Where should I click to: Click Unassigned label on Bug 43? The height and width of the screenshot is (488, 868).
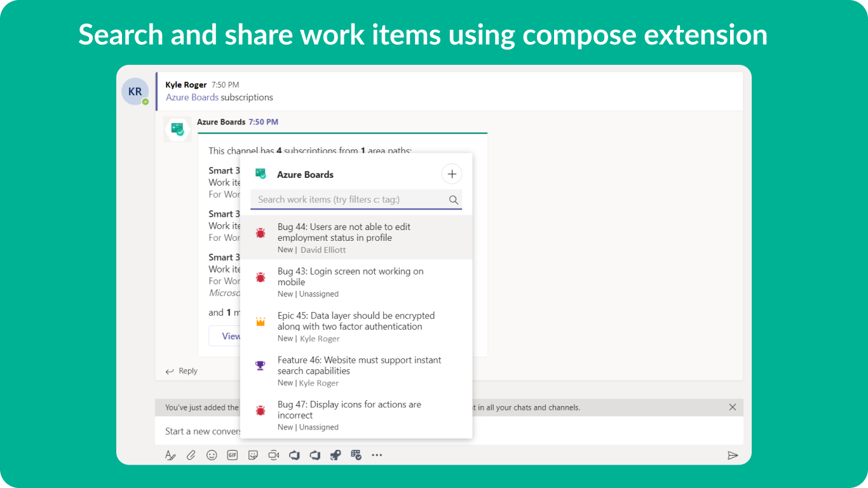coord(319,294)
